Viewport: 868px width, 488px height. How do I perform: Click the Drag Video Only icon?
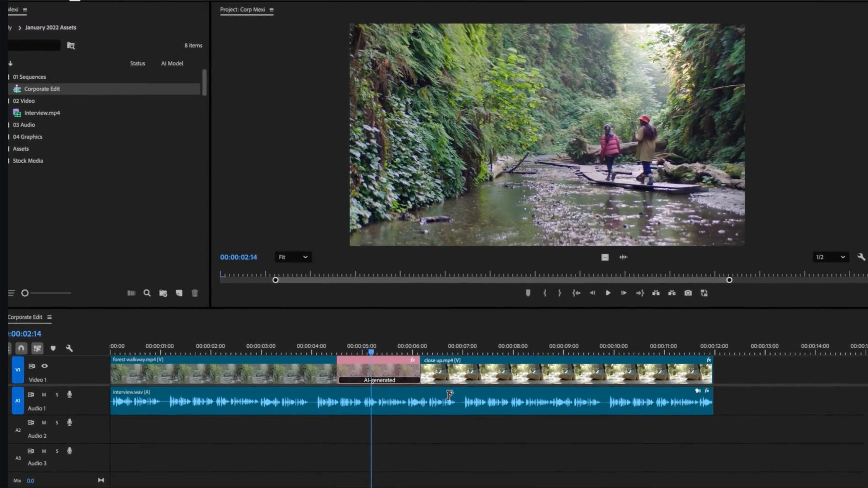click(x=605, y=258)
